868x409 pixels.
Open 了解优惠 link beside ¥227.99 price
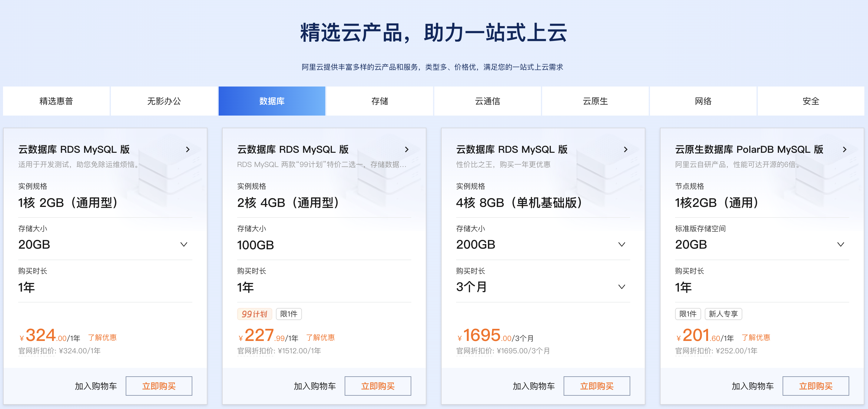pos(320,338)
